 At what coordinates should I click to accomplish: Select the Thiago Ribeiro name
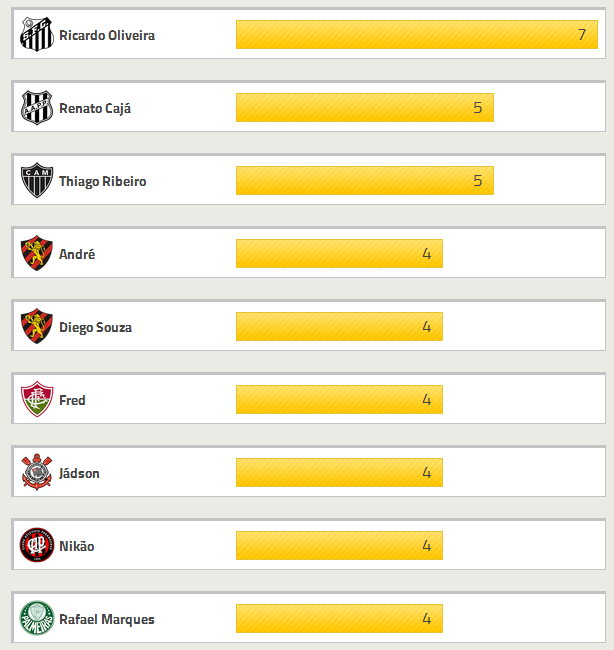103,181
